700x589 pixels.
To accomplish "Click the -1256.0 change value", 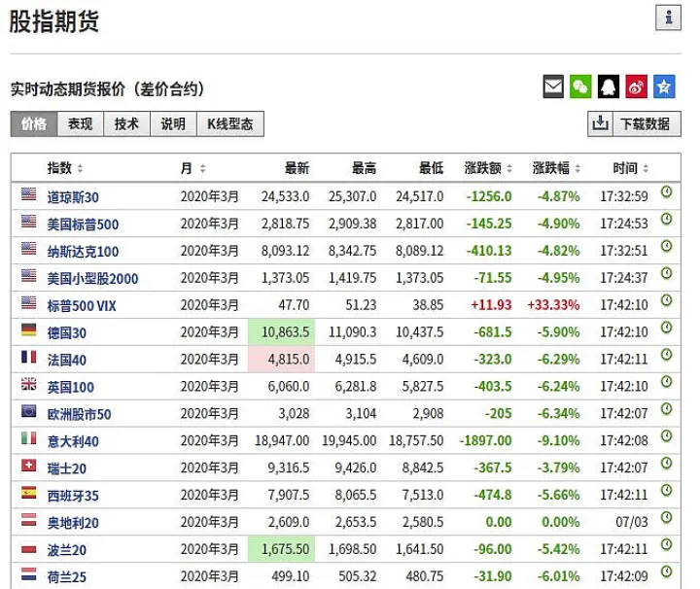I will [x=489, y=196].
